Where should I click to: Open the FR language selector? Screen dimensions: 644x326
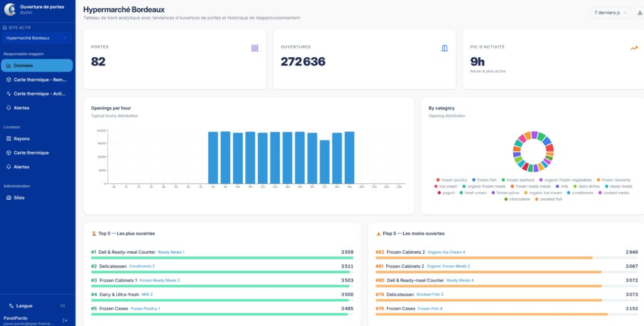[x=62, y=306]
